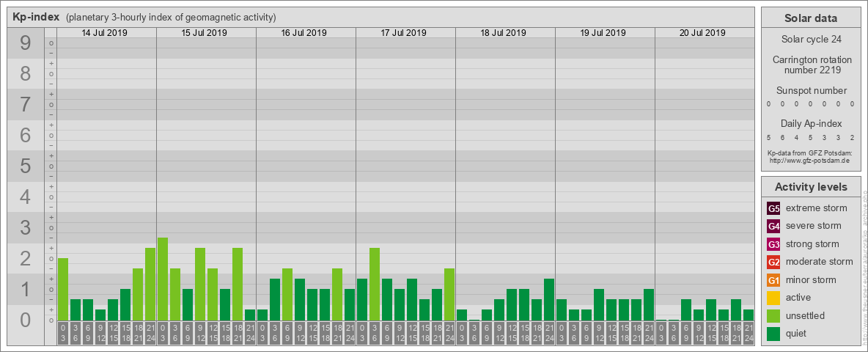Click the 'unsettled' legend label

(806, 315)
